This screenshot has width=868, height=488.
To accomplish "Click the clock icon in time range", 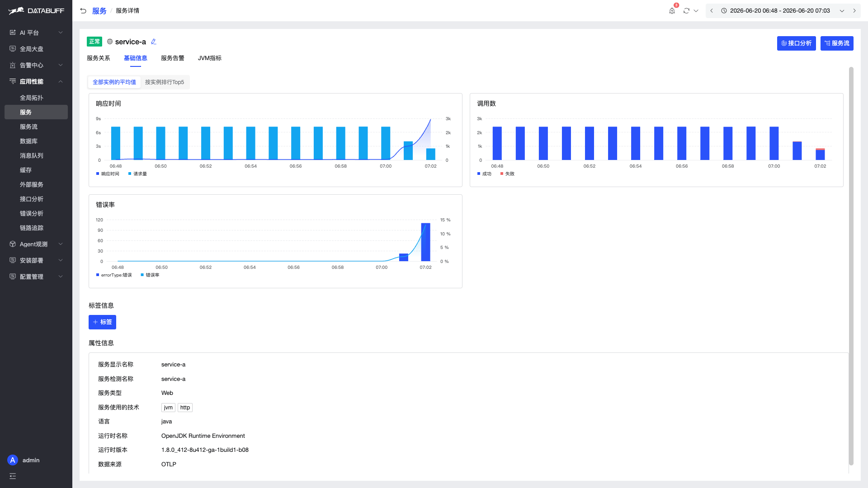I will (x=724, y=11).
